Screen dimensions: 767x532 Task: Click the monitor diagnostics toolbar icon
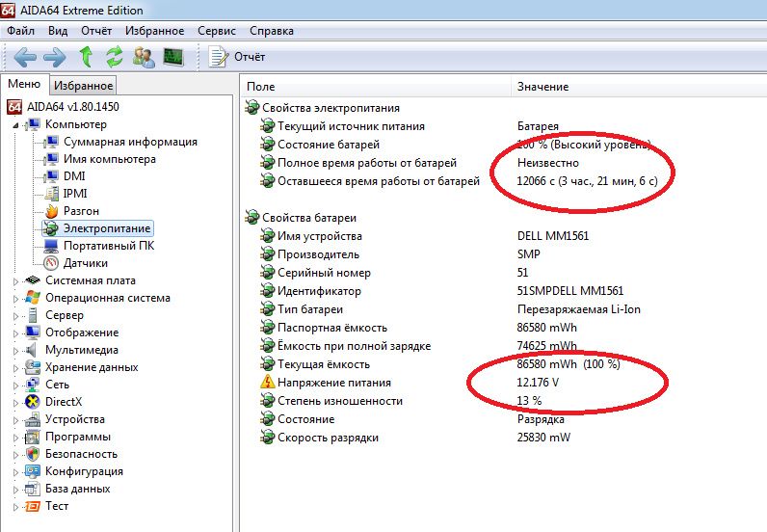click(x=173, y=57)
